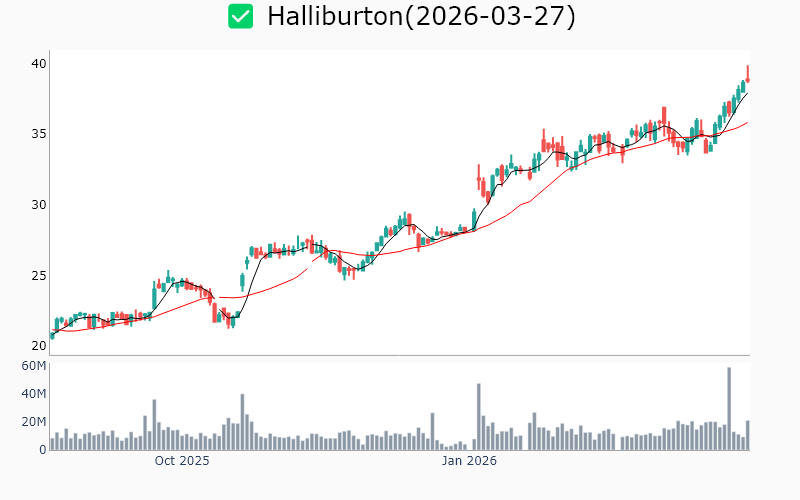The image size is (800, 500).
Task: Click the 30 price axis label
Action: click(38, 205)
